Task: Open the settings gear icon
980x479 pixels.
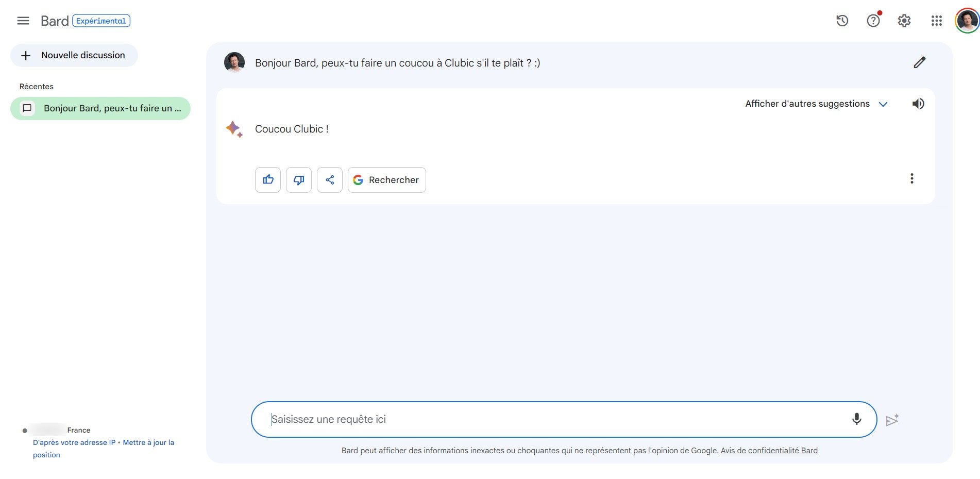Action: [x=904, y=21]
